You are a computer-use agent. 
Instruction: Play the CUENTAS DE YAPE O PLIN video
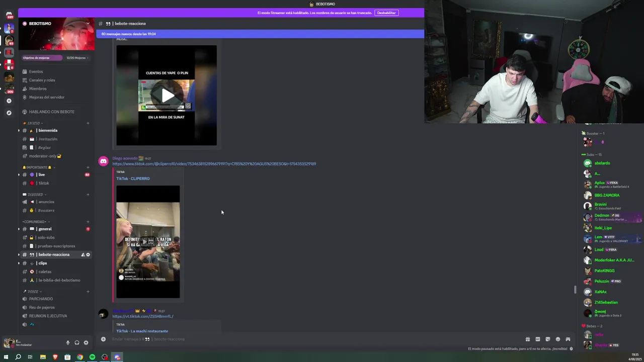tap(168, 95)
